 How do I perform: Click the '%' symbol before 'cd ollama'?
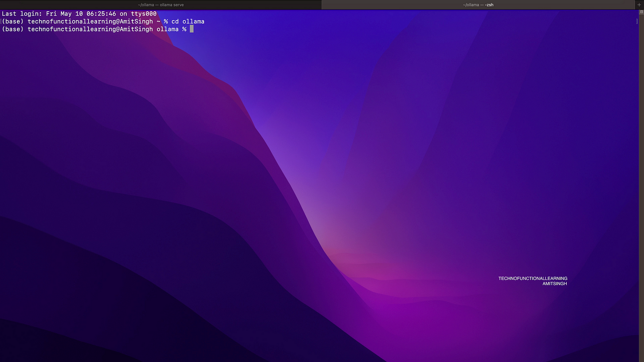tap(166, 21)
